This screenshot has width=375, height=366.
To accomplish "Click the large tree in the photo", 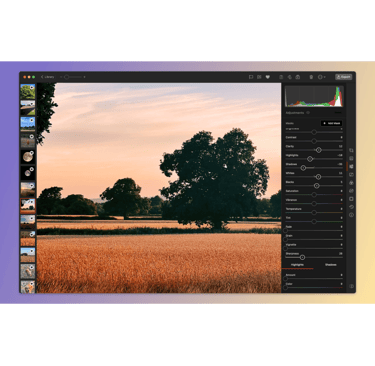I will pyautogui.click(x=215, y=177).
